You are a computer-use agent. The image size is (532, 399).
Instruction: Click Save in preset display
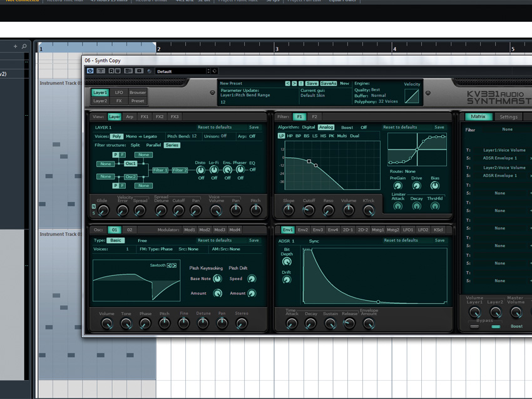(312, 83)
